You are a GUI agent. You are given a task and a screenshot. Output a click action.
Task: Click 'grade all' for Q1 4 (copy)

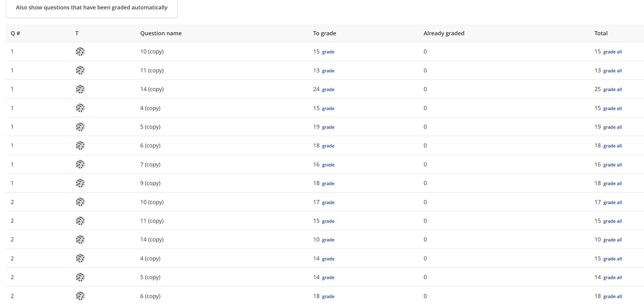point(612,108)
